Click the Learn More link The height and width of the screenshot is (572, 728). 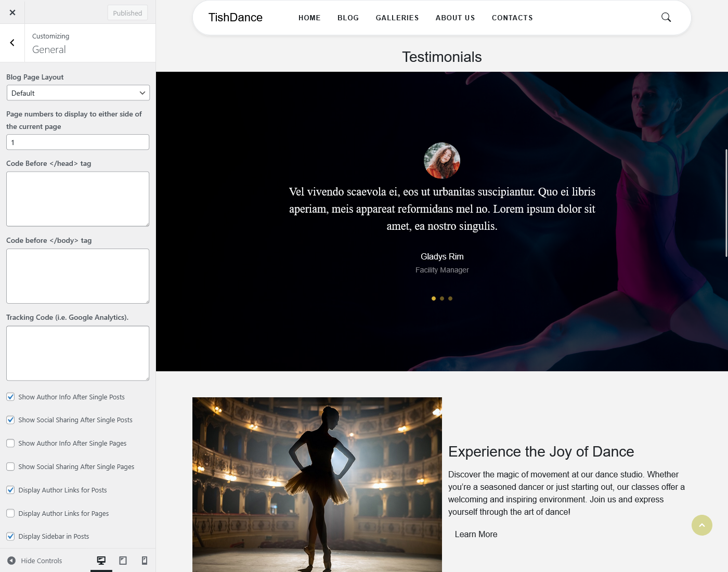tap(476, 534)
